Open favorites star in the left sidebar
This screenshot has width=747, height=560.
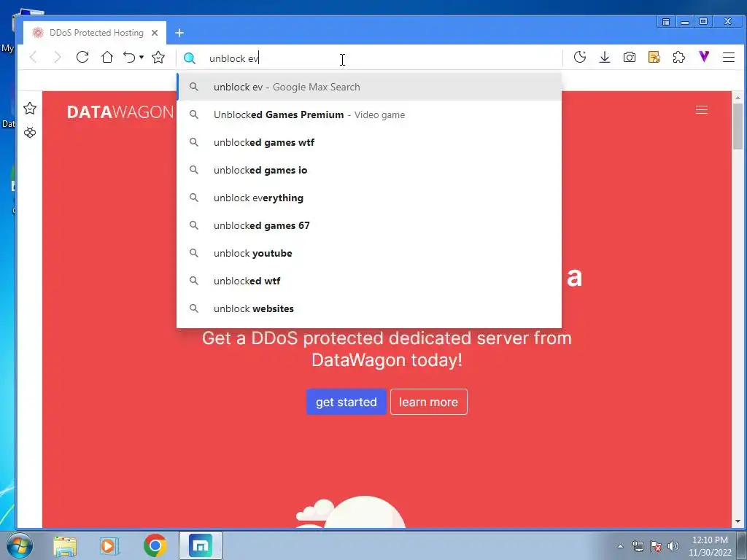click(x=30, y=108)
